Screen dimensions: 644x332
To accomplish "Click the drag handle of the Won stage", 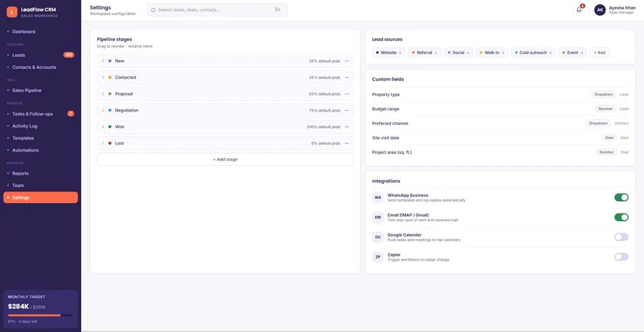I will tap(102, 126).
